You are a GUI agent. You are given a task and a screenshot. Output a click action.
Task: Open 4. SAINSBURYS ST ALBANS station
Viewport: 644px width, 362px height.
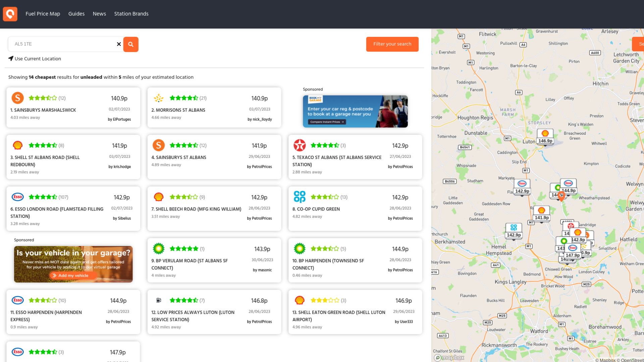[179, 157]
